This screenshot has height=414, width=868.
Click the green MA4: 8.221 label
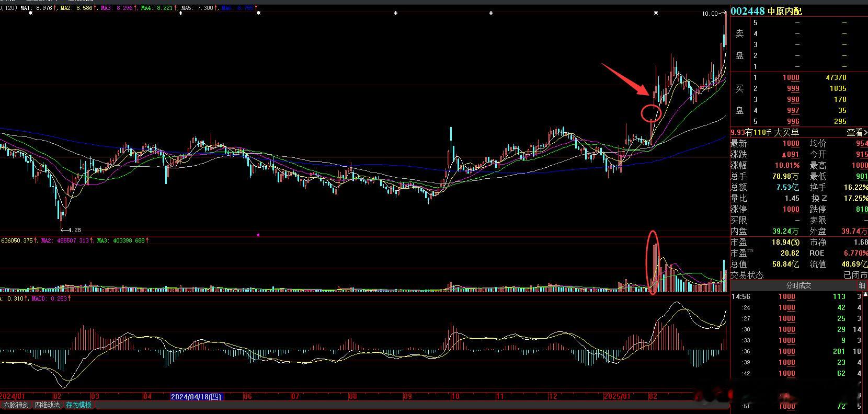click(x=158, y=8)
